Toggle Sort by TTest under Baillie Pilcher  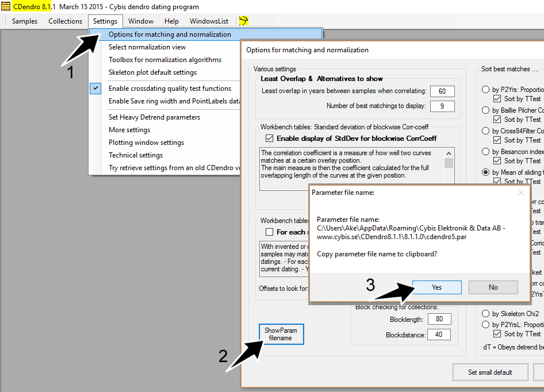coord(497,120)
